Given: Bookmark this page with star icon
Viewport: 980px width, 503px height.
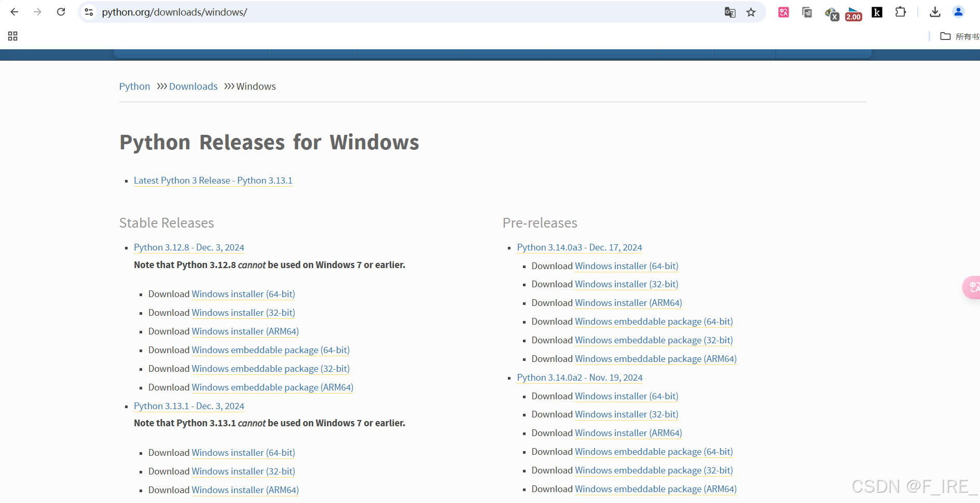Looking at the screenshot, I should 751,12.
